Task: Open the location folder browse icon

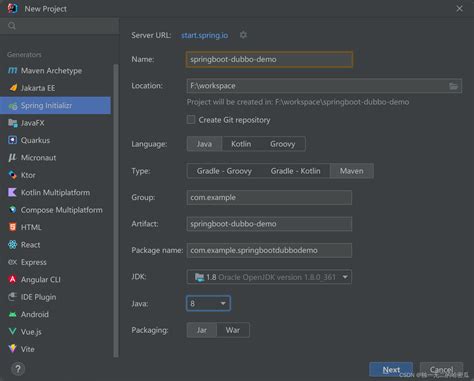Action: pos(453,86)
